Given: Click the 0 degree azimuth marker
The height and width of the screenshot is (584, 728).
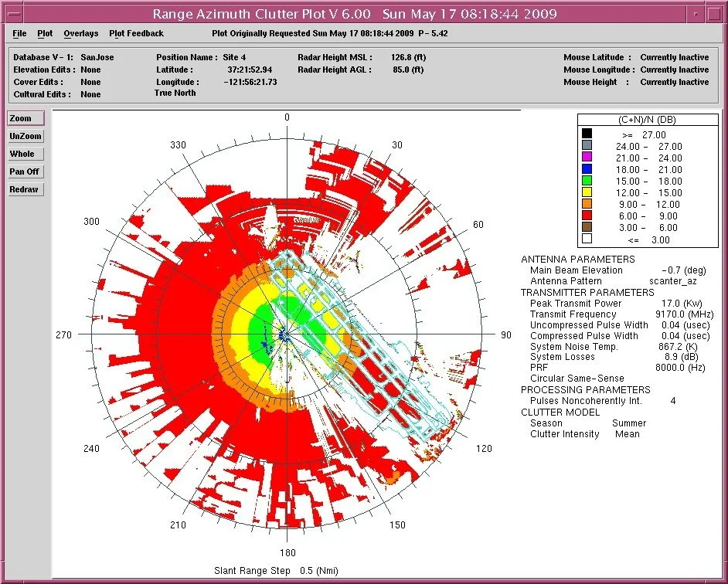Looking at the screenshot, I should pos(287,117).
